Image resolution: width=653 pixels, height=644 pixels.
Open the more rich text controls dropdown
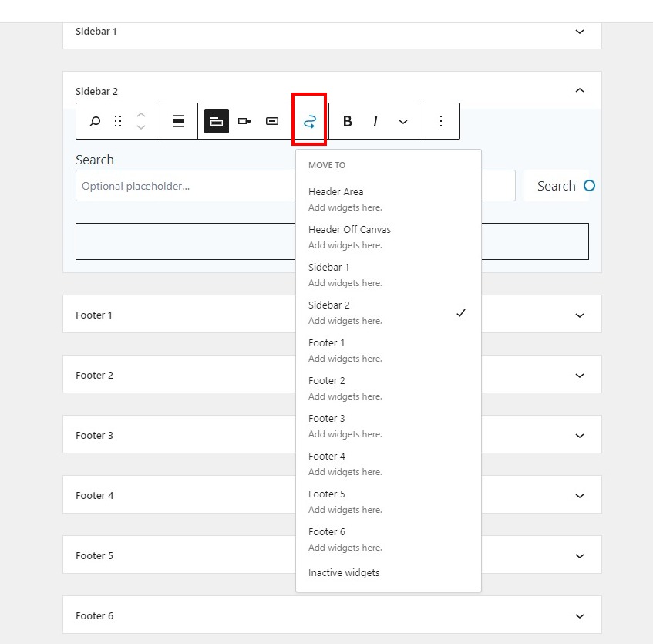tap(402, 122)
